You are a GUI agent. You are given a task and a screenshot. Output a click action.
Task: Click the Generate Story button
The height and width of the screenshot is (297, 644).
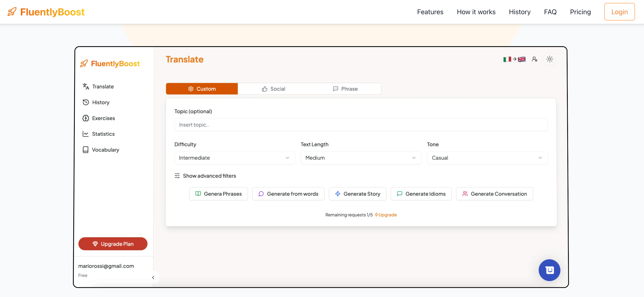tap(357, 194)
